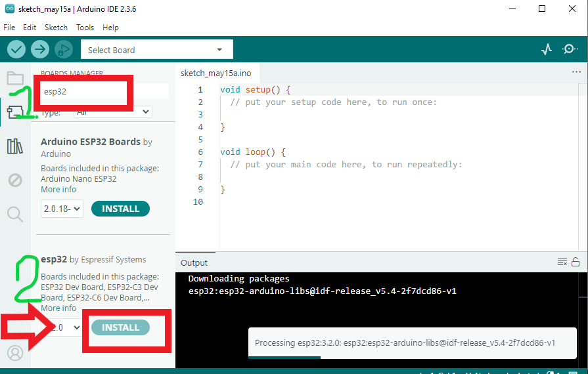Image resolution: width=588 pixels, height=374 pixels.
Task: Choose Arduino ESP32 Boards version 2.0.18 dropdown
Action: coord(62,209)
